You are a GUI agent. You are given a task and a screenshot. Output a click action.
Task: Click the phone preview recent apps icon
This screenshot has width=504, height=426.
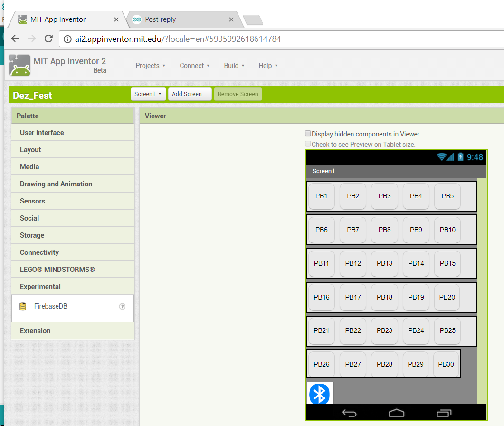[x=444, y=413]
